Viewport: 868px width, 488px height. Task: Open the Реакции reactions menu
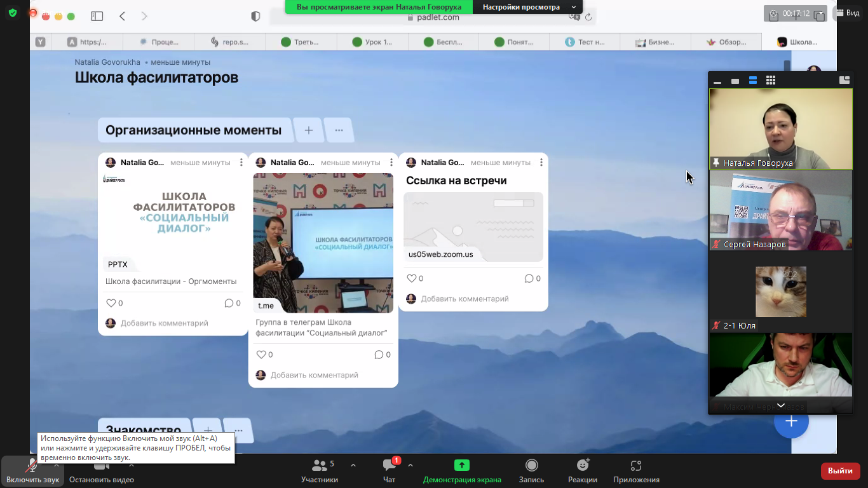click(x=582, y=470)
